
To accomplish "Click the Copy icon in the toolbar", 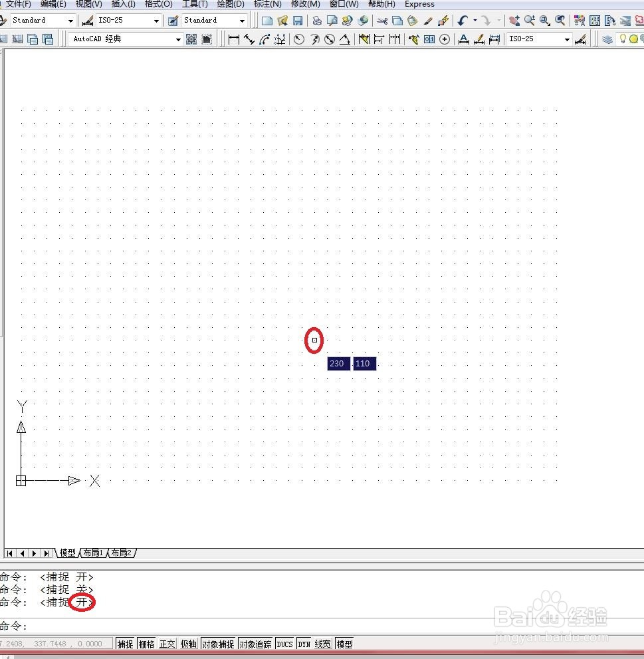I will click(x=397, y=21).
